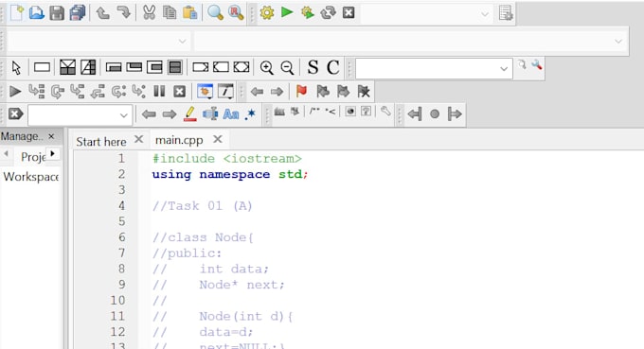The width and height of the screenshot is (644, 349).
Task: Stop the debugger
Action: [180, 92]
